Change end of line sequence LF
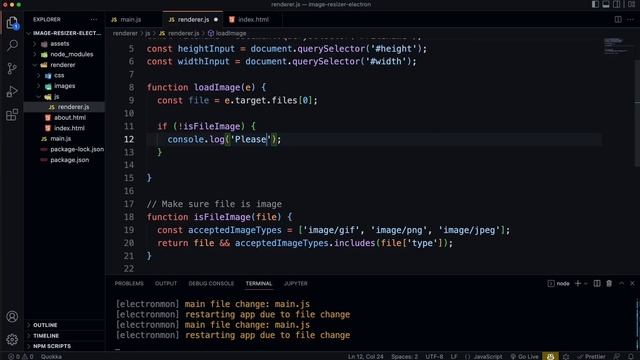The height and width of the screenshot is (360, 640). [x=453, y=356]
